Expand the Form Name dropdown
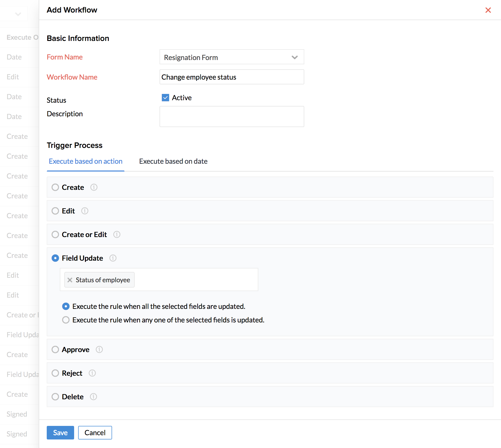Viewport: 501px width, 448px height. pos(294,57)
